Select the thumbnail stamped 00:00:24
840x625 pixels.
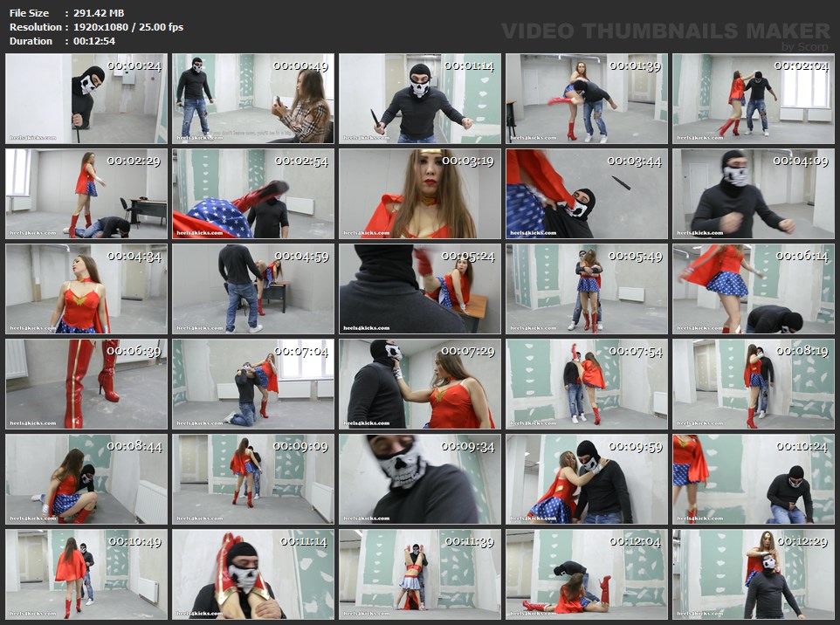(x=86, y=99)
